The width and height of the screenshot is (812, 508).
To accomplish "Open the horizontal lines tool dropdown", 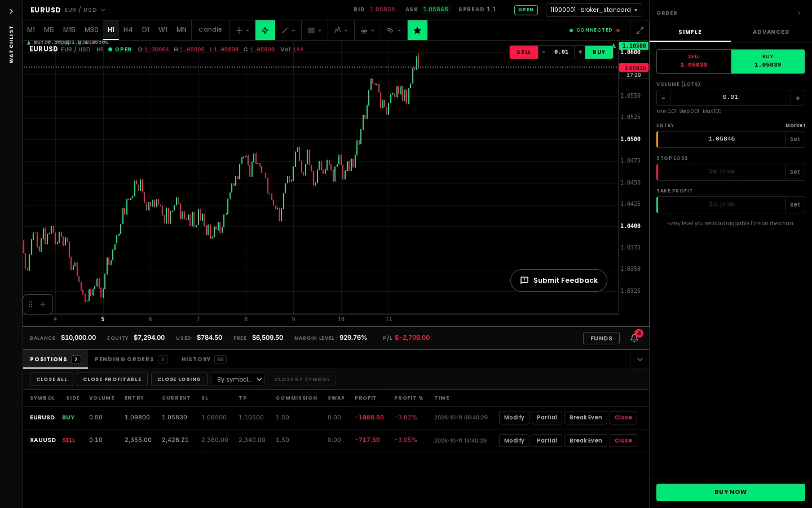I will pos(315,30).
